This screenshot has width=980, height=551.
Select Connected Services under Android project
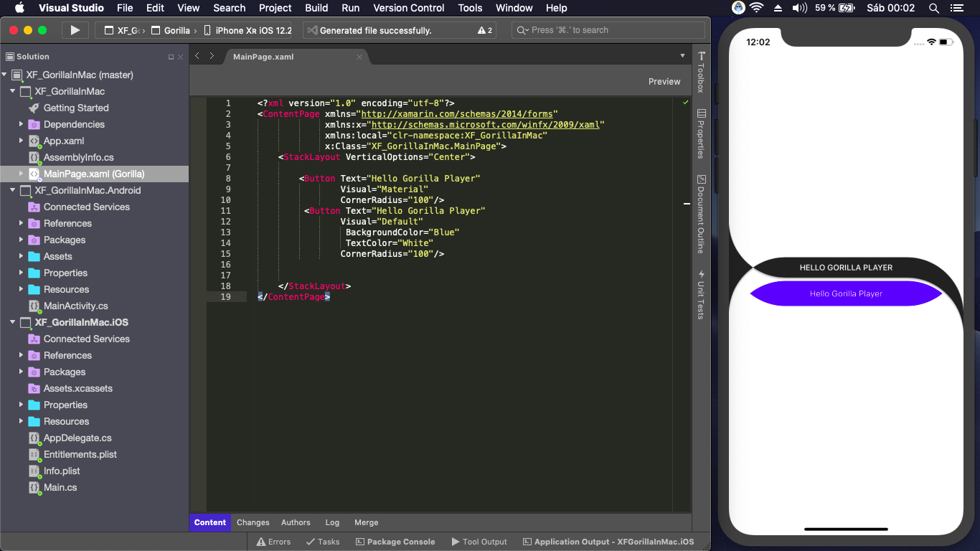[87, 207]
